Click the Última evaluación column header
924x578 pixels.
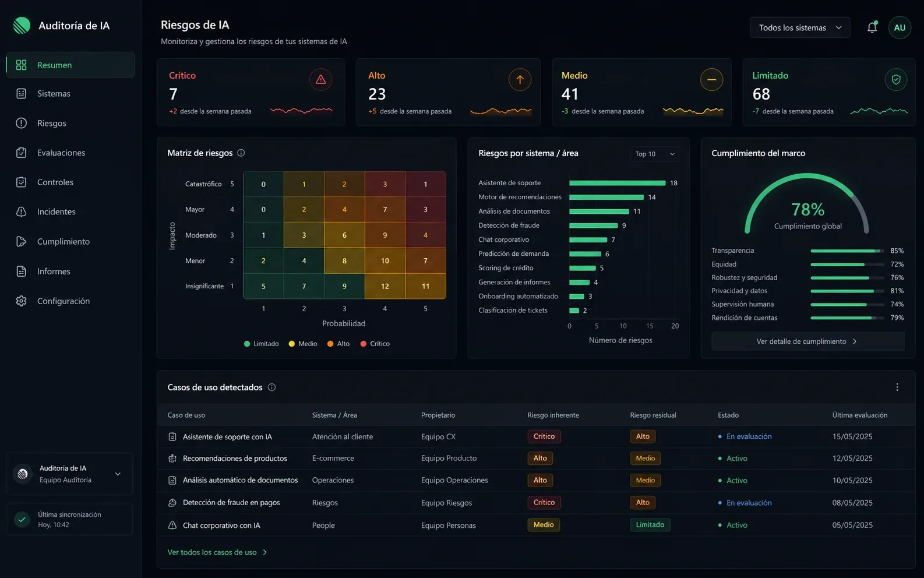pyautogui.click(x=860, y=415)
